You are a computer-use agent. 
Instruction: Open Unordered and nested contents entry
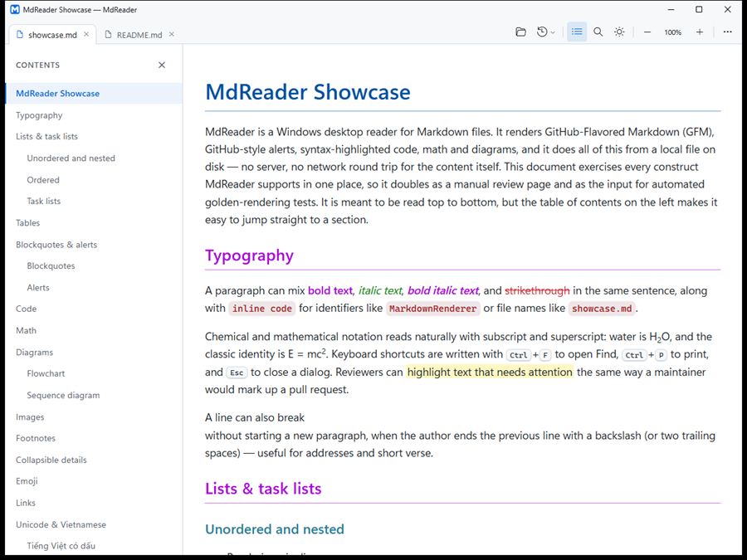tap(93, 158)
